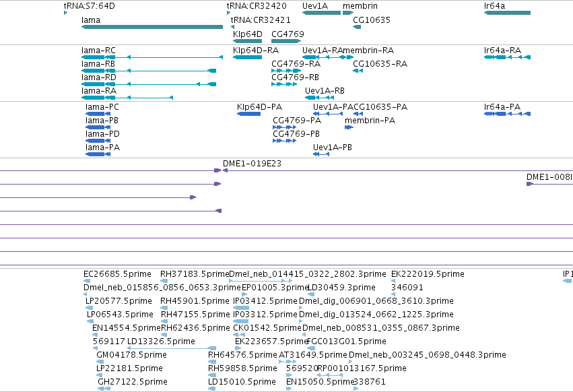
Task: Select the CG4769-PA protein label
Action: [x=297, y=121]
